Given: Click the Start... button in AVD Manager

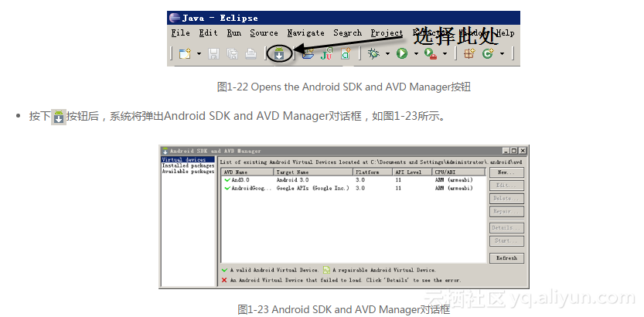Looking at the screenshot, I should coord(506,240).
